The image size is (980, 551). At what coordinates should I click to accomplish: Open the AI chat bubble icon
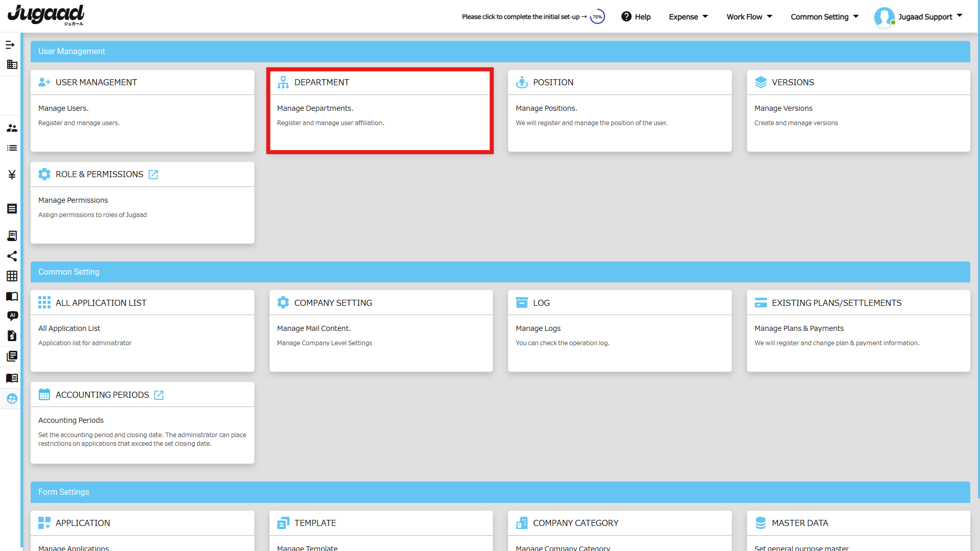pos(12,316)
